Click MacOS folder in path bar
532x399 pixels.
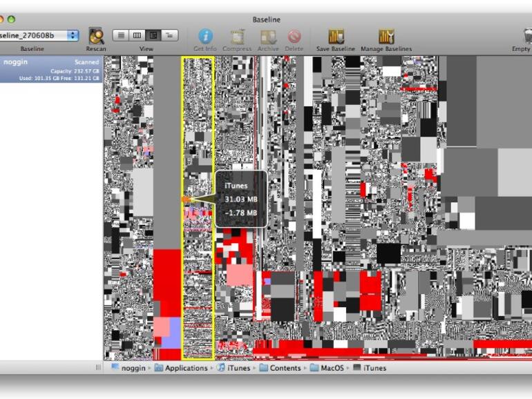click(x=327, y=368)
